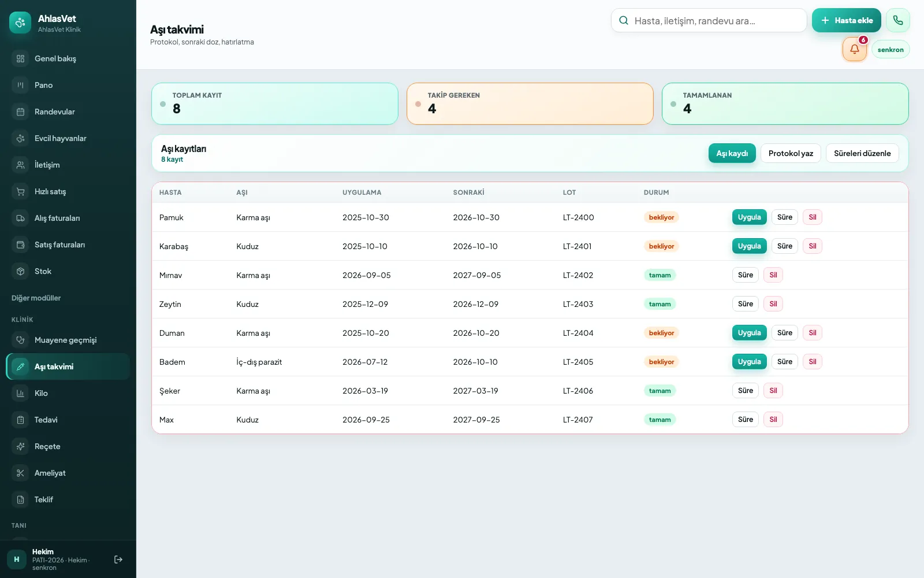Click the Reçete sparkle icon

coord(20,446)
